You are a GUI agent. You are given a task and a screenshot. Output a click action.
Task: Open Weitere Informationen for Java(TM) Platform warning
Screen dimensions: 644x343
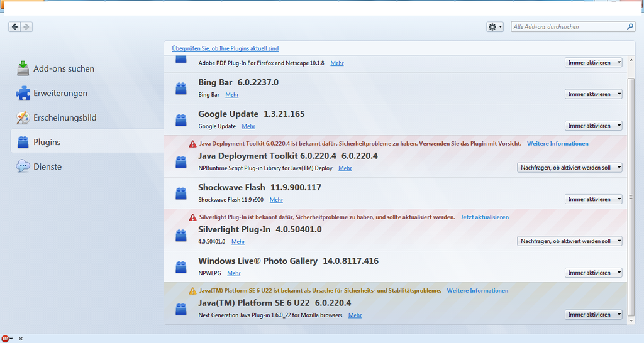[477, 290]
